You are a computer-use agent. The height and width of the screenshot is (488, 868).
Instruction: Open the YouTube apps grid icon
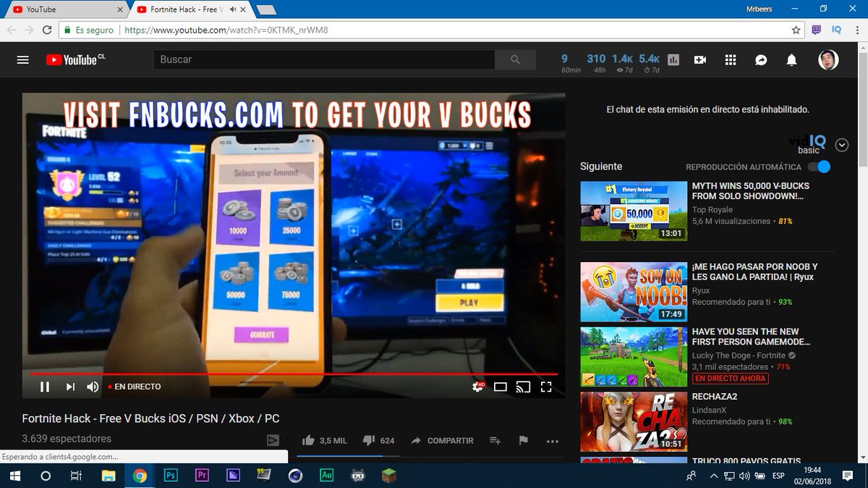click(x=731, y=60)
